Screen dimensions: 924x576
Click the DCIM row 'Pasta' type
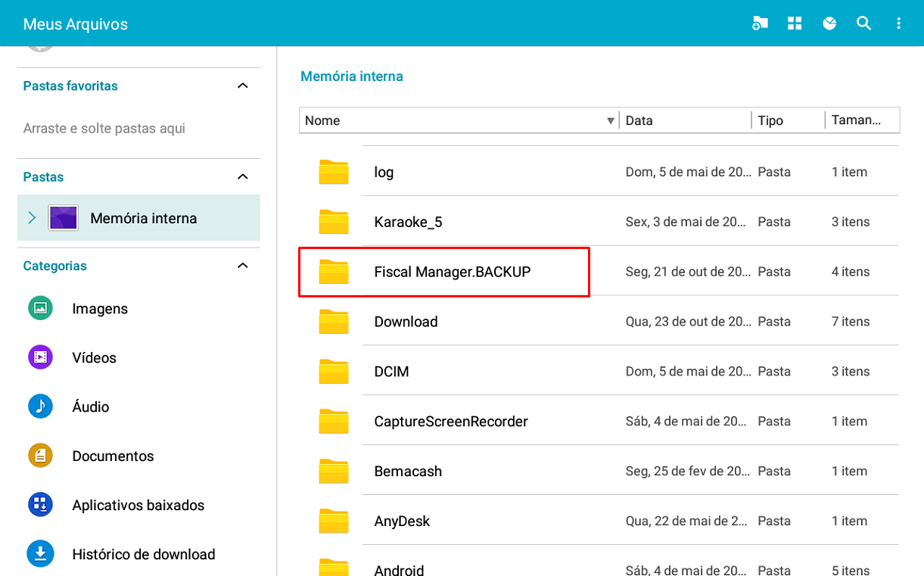tap(774, 372)
